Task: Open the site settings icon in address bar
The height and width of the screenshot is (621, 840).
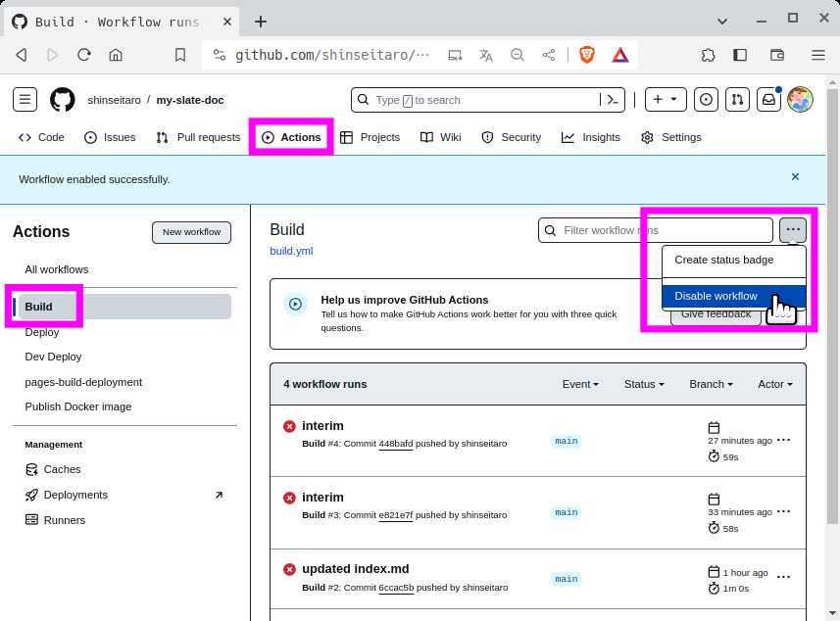Action: pos(220,55)
